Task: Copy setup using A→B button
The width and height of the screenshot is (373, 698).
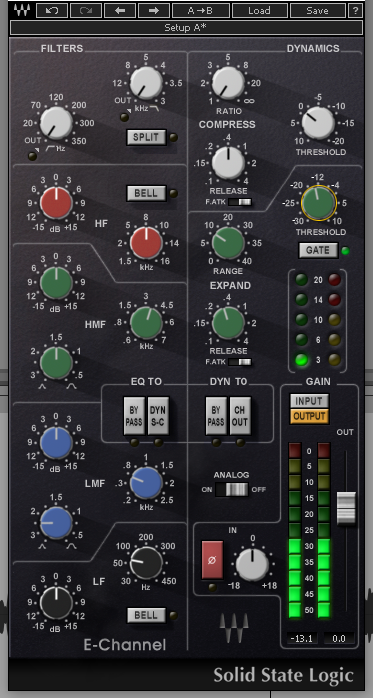Action: pyautogui.click(x=201, y=10)
